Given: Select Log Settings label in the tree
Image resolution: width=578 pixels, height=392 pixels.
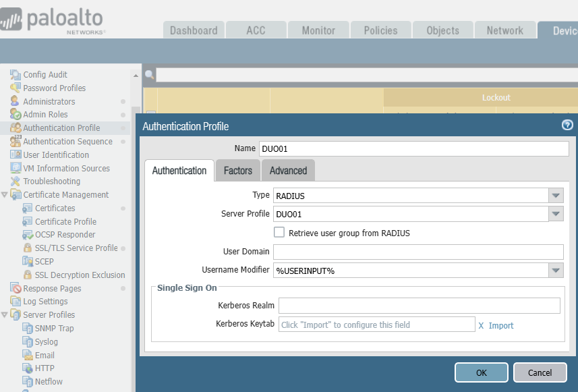Looking at the screenshot, I should (45, 302).
